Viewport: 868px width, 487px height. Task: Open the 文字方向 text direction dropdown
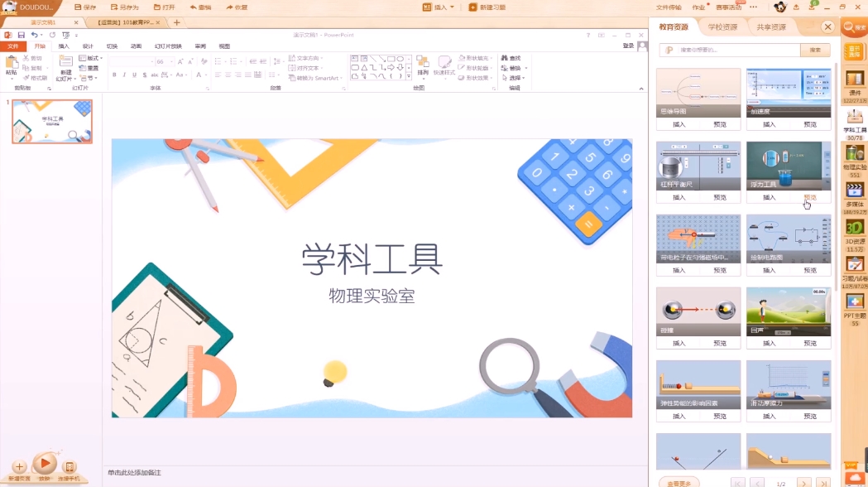[305, 58]
